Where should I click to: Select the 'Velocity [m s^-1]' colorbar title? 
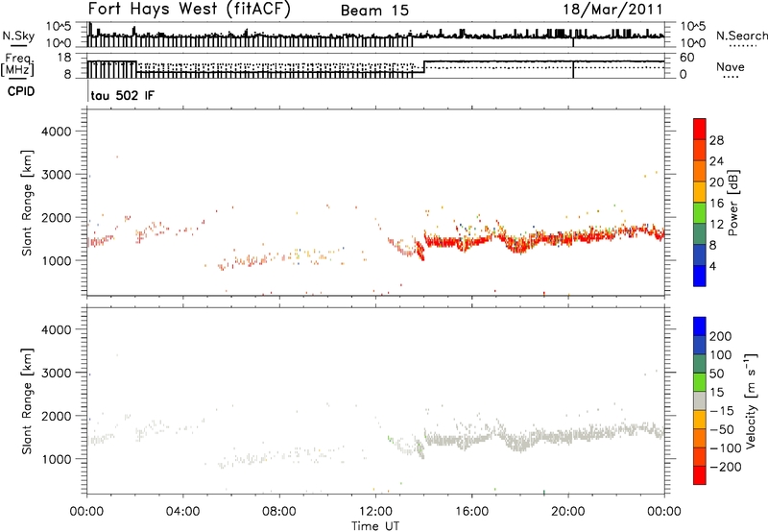click(x=752, y=400)
